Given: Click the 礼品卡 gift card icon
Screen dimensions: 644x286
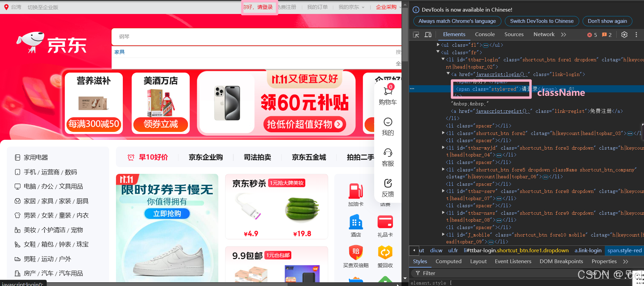Looking at the screenshot, I should [x=385, y=222].
